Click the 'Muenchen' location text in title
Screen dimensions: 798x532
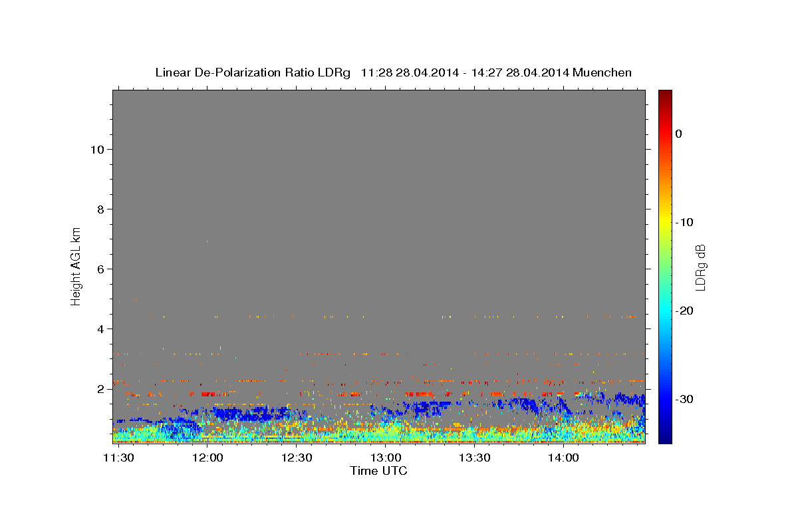click(x=604, y=72)
